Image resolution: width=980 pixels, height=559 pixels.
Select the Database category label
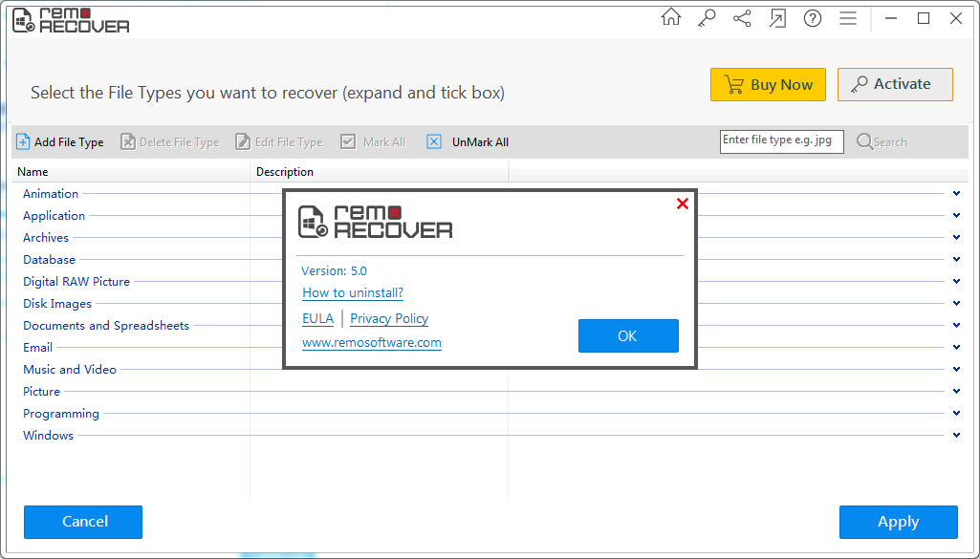point(50,259)
